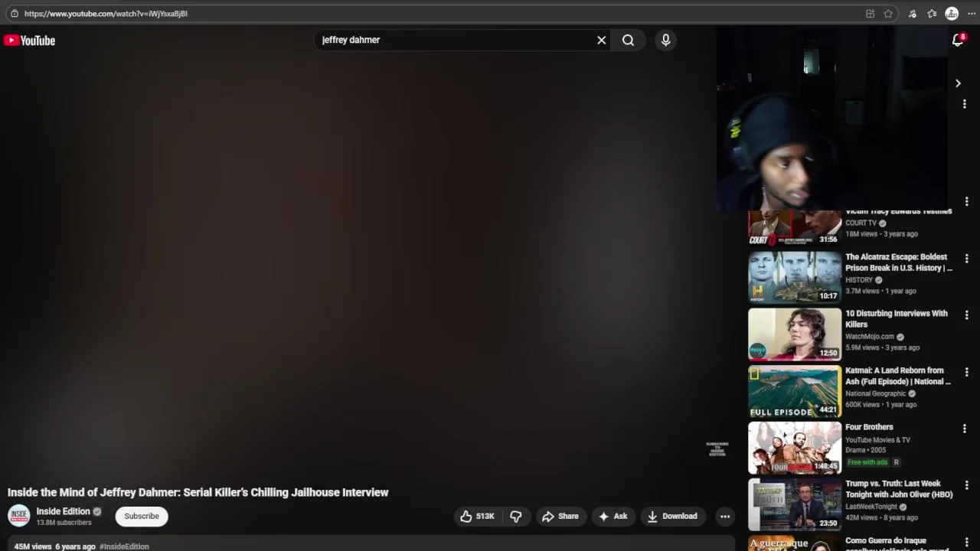Open browser favorites list icon

click(x=932, y=13)
